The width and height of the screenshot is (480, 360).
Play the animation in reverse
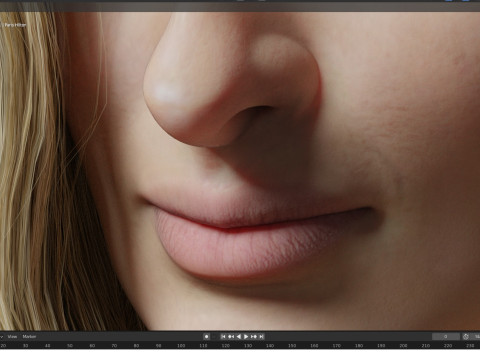238,337
